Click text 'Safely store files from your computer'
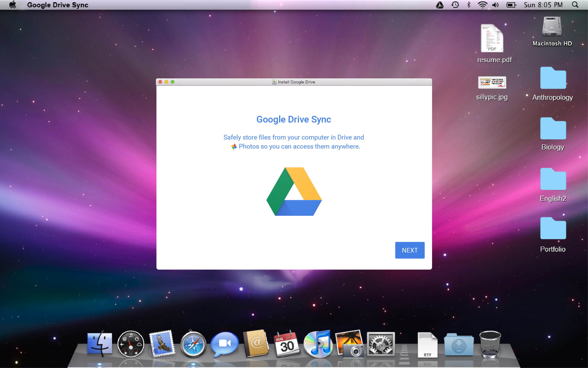 point(276,137)
